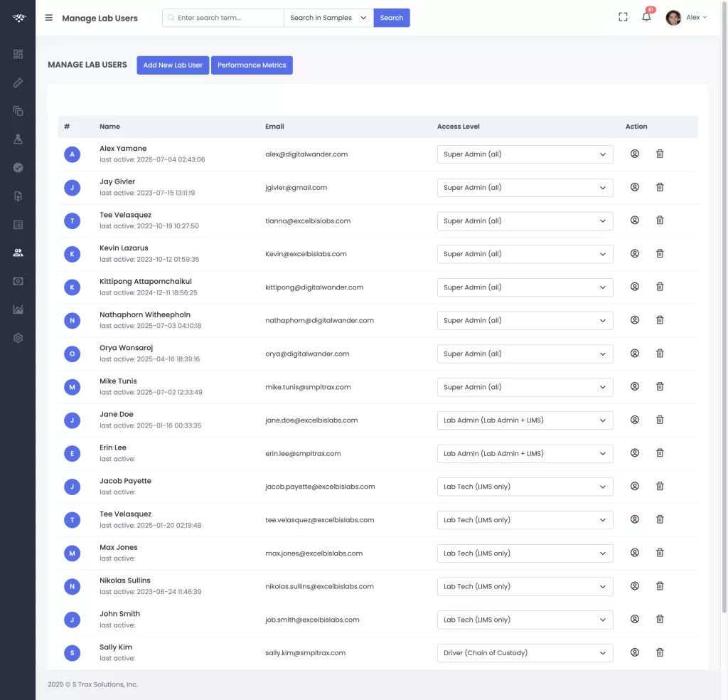728x700 pixels.
Task: Open the chart analytics icon in sidebar
Action: coord(18,309)
